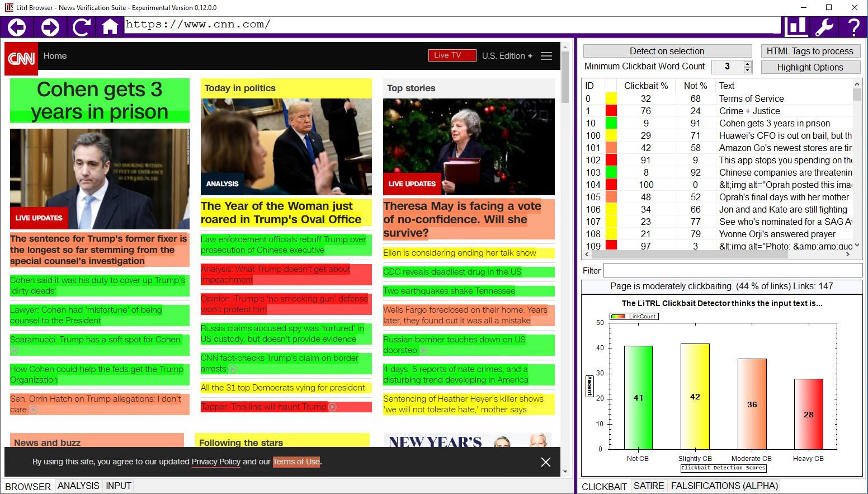Open CDC reveals deadliest drug link
868x494 pixels.
452,272
